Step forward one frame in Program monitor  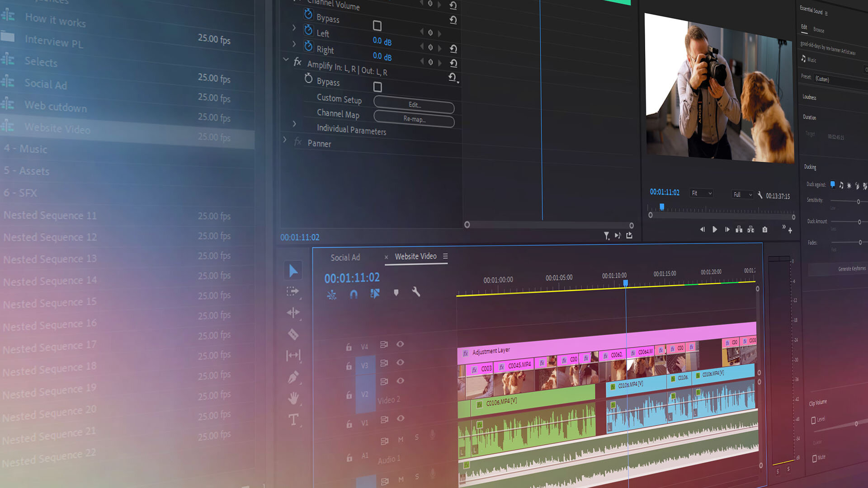pyautogui.click(x=727, y=230)
